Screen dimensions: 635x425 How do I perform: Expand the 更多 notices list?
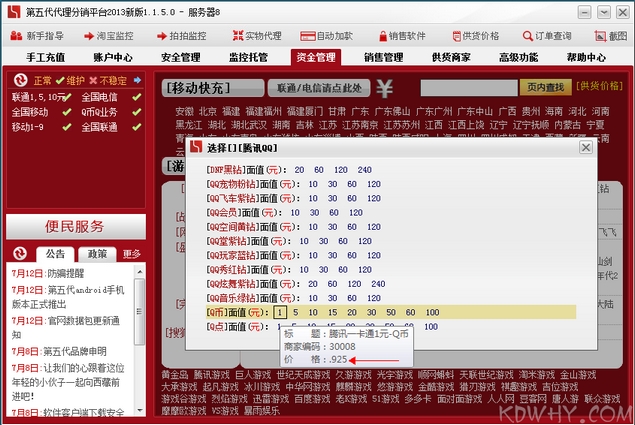click(132, 254)
